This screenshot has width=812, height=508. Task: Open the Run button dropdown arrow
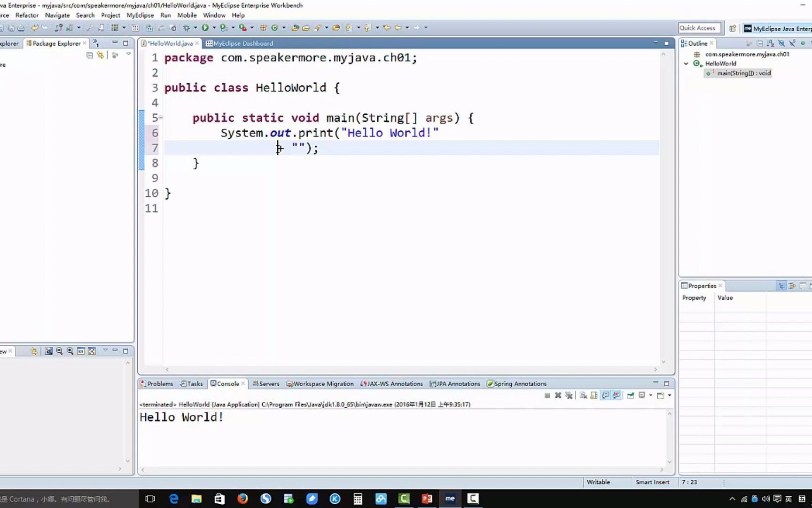(x=214, y=28)
